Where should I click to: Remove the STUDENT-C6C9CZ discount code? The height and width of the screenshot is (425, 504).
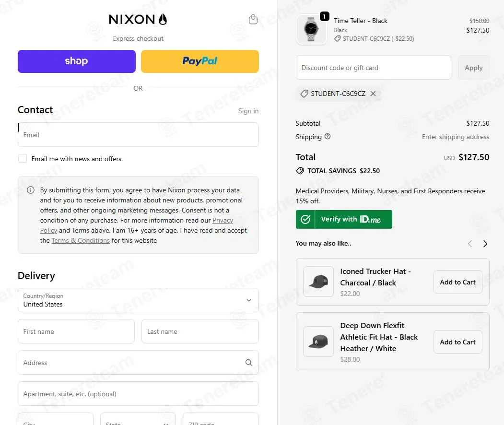coord(373,94)
